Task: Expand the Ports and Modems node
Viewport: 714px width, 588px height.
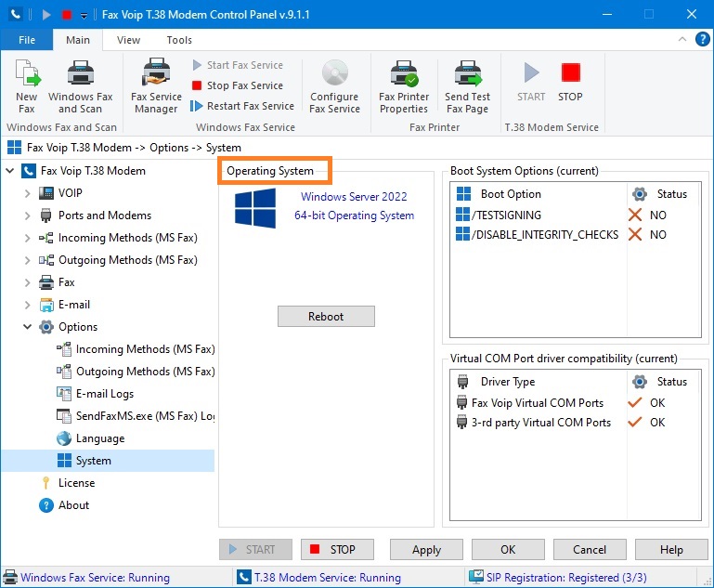Action: pyautogui.click(x=27, y=216)
